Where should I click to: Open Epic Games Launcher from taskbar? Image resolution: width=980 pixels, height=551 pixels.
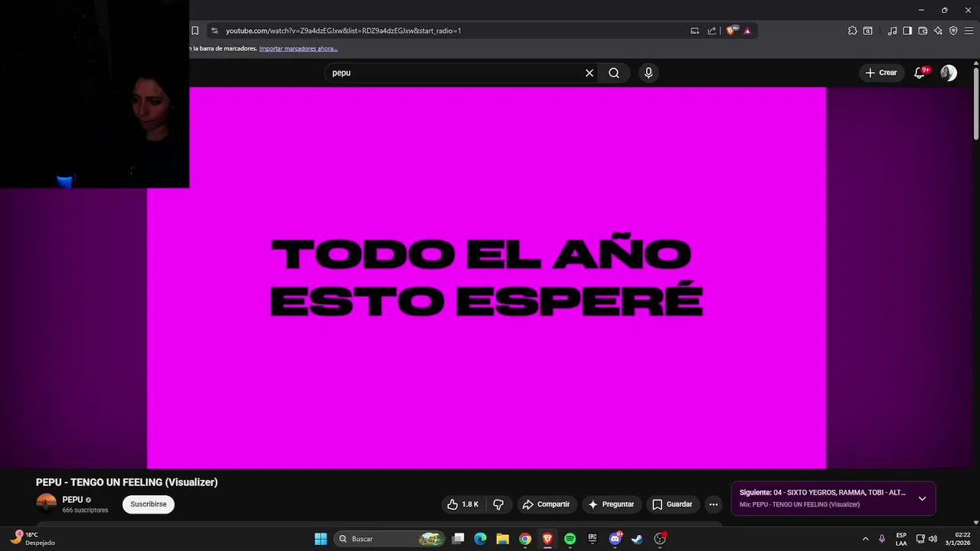[x=592, y=539]
